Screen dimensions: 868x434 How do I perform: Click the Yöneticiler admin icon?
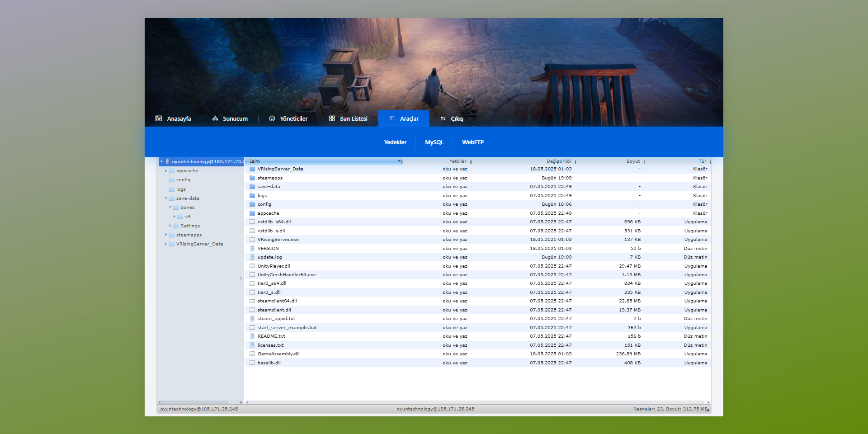coord(272,118)
